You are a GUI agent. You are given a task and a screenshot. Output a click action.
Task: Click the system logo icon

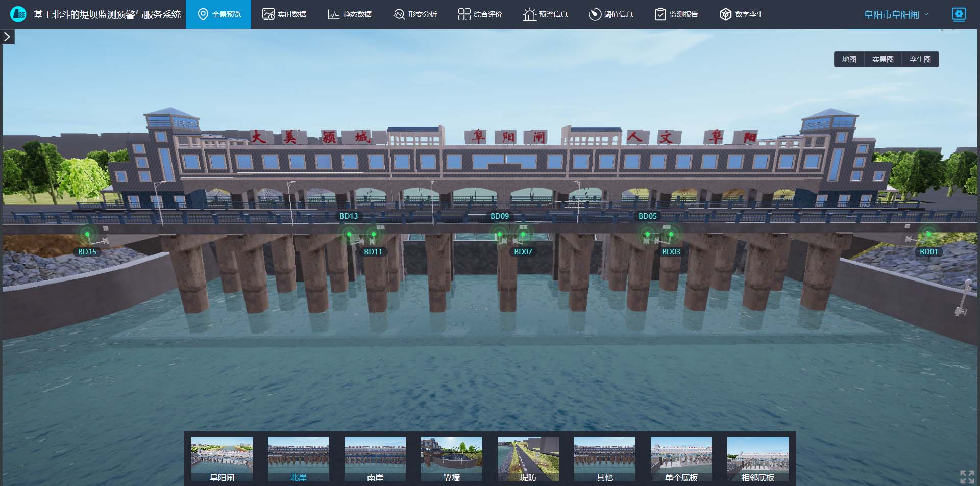tap(18, 14)
